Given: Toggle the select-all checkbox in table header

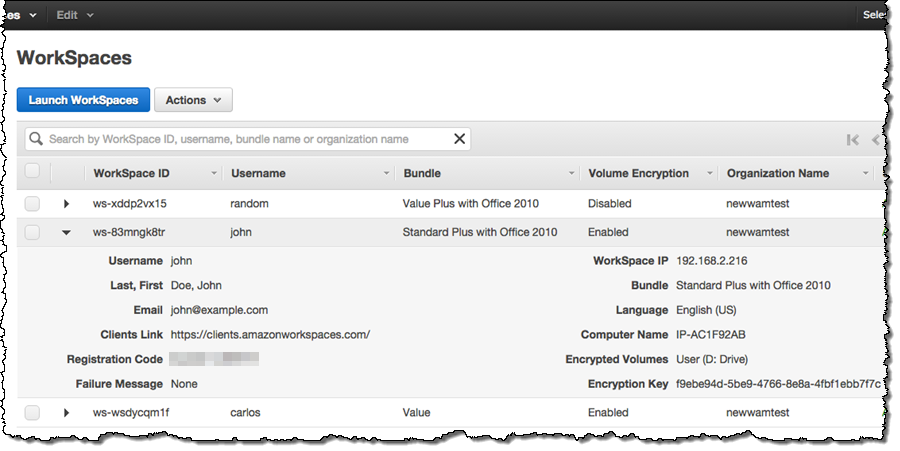Looking at the screenshot, I should click(32, 172).
